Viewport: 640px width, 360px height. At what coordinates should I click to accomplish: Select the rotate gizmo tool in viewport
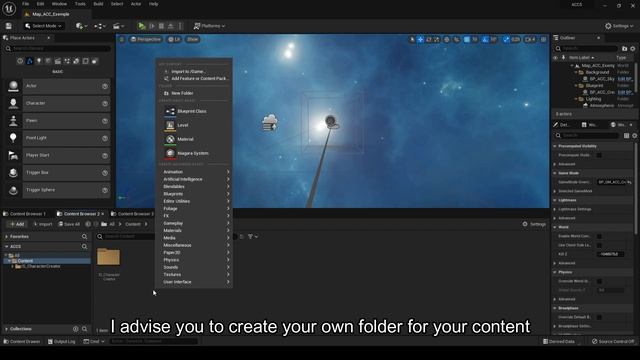click(429, 39)
